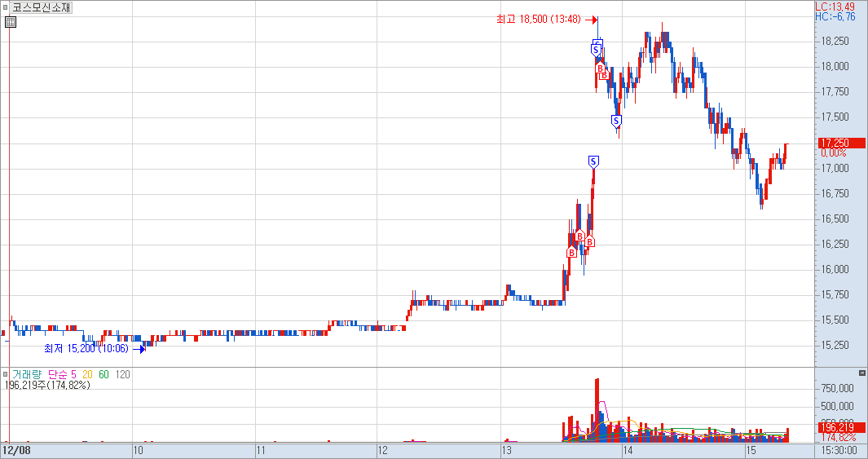Click the magenta 5 moving average period
The height and width of the screenshot is (459, 868).
click(73, 375)
